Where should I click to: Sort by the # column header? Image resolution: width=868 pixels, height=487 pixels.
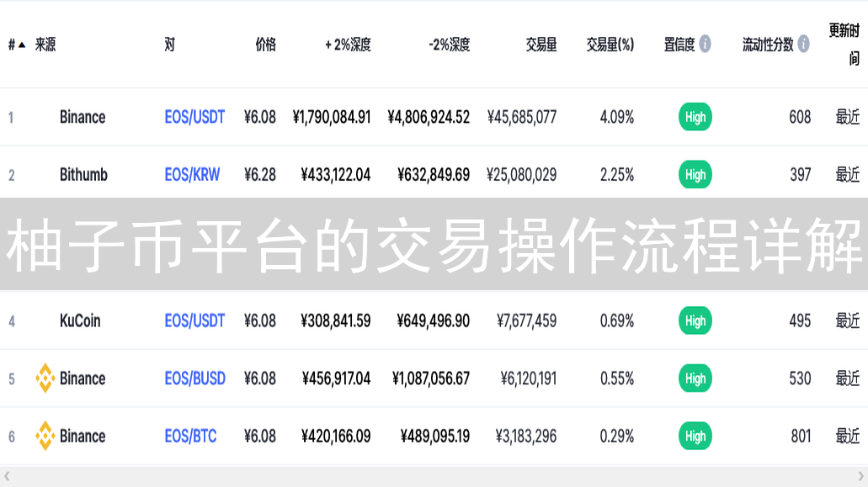pos(17,45)
